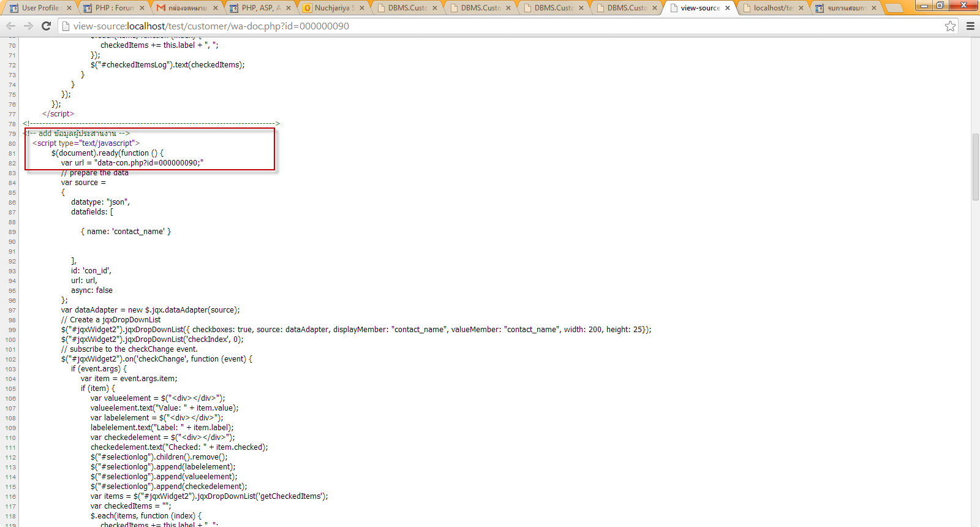Go forward to the next page
The width and height of the screenshot is (980, 527).
point(28,26)
